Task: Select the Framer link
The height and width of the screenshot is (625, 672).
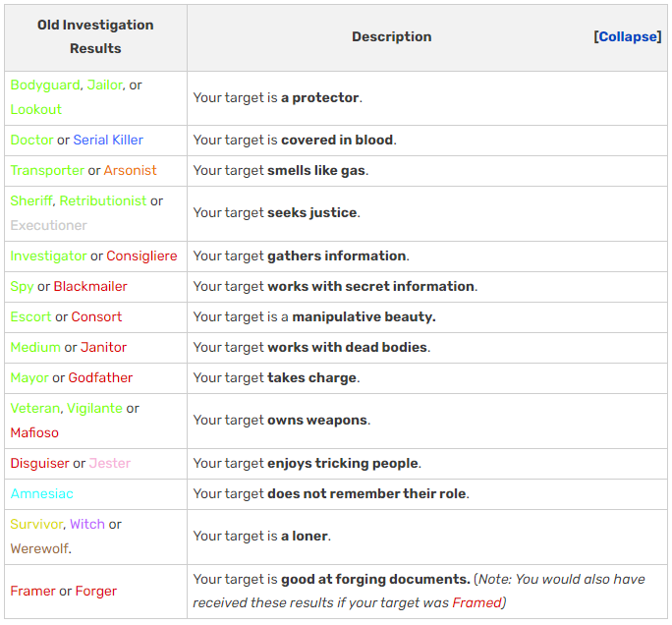Action: tap(33, 592)
